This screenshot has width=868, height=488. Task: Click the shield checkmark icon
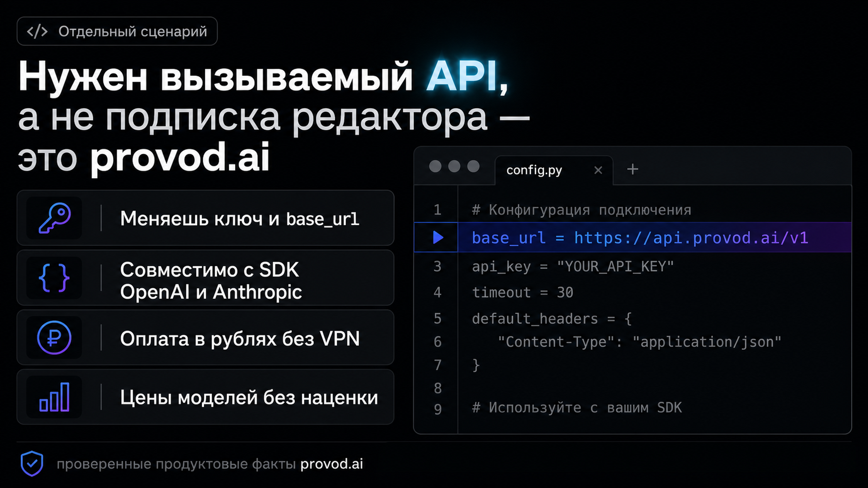tap(32, 463)
